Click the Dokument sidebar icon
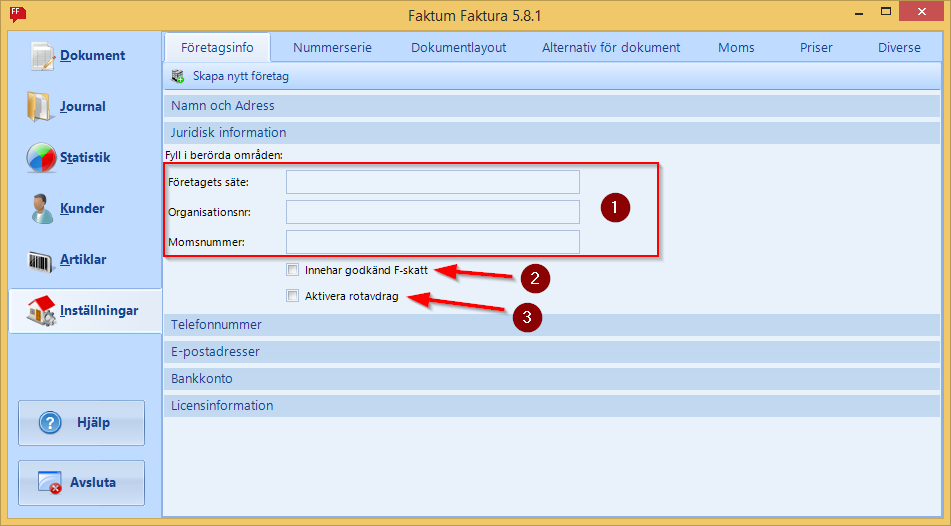 pos(43,56)
